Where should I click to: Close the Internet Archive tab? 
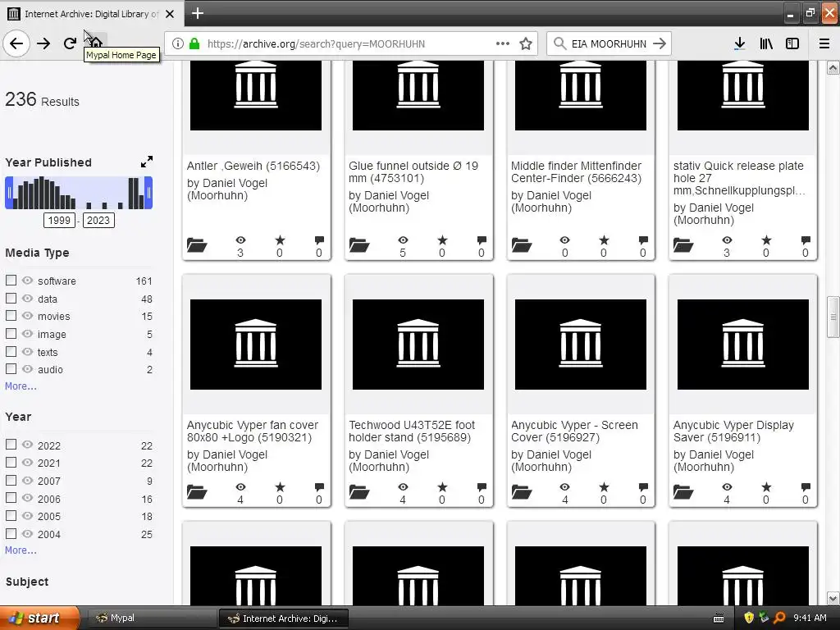pyautogui.click(x=170, y=14)
